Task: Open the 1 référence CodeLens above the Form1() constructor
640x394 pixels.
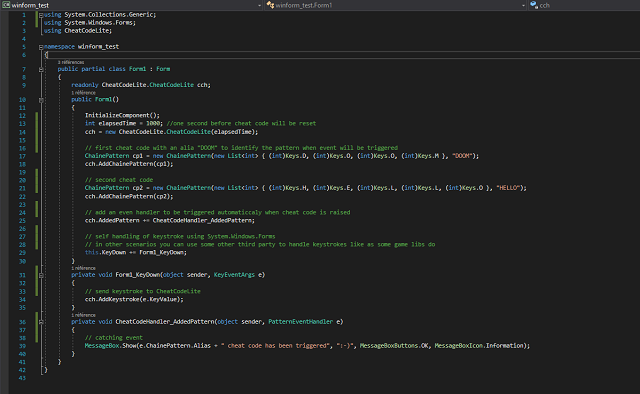Action: click(x=83, y=93)
